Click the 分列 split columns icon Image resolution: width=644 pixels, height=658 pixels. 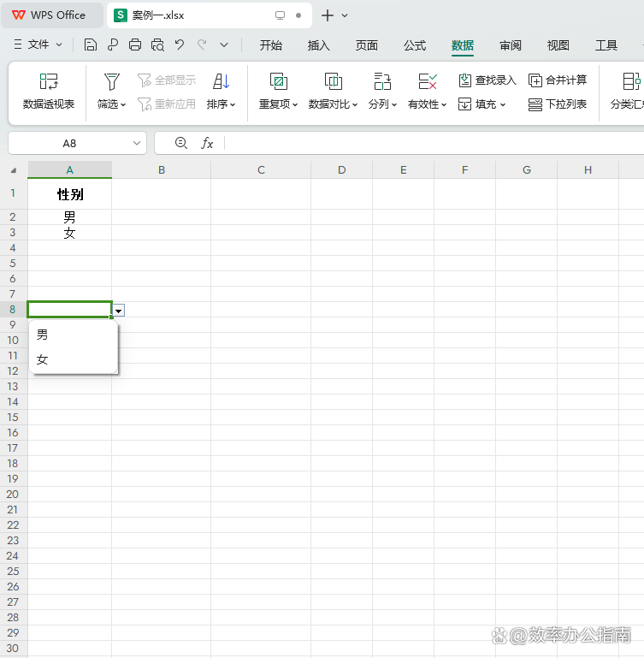(382, 81)
